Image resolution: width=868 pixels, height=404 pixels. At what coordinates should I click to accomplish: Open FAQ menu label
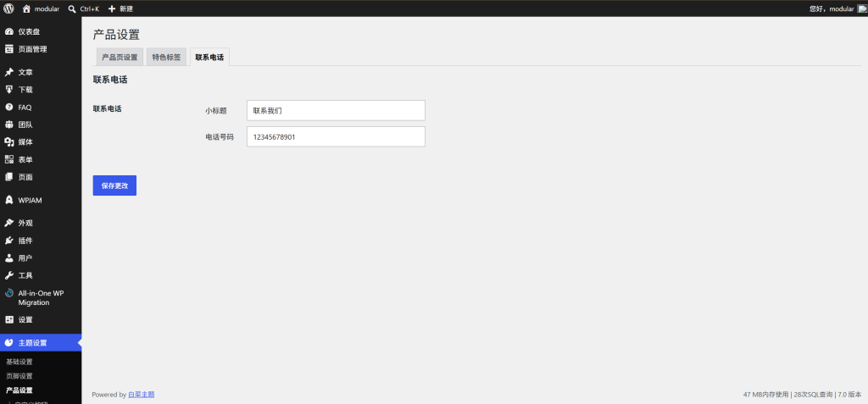click(25, 108)
